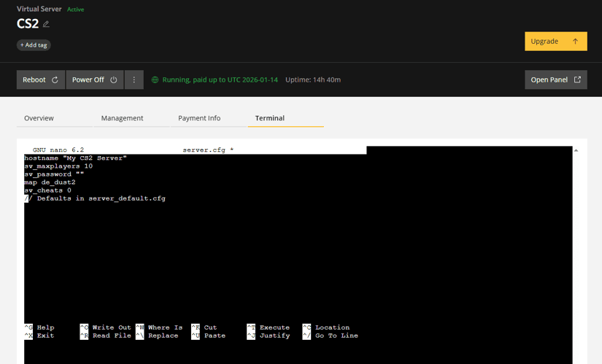Image resolution: width=602 pixels, height=364 pixels.
Task: Go to the Payment Info tab
Action: pyautogui.click(x=199, y=118)
